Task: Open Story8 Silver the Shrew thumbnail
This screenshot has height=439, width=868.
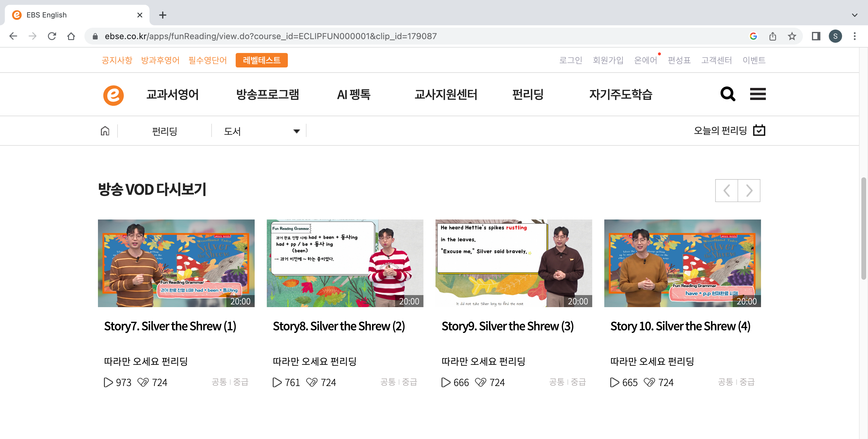Action: (x=345, y=263)
